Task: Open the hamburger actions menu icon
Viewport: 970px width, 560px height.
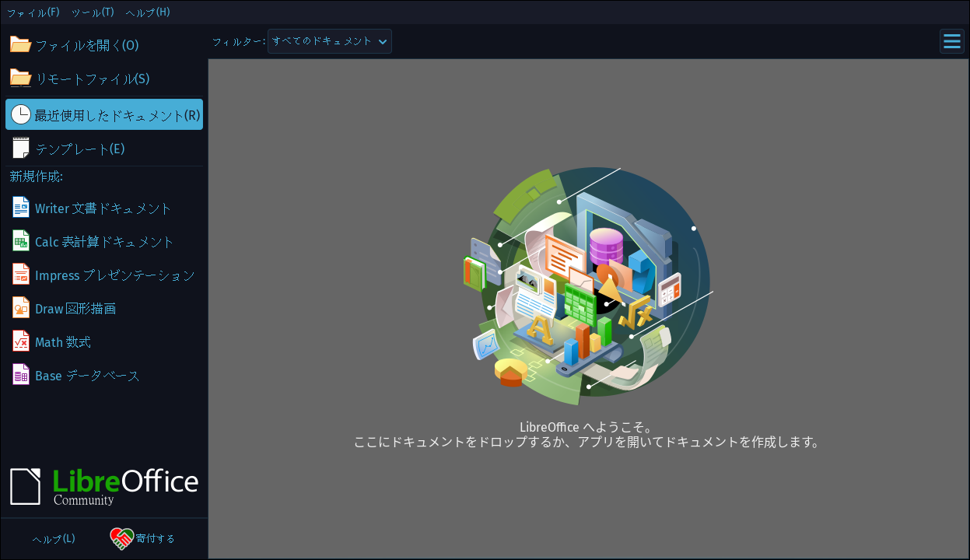Action: coord(952,41)
